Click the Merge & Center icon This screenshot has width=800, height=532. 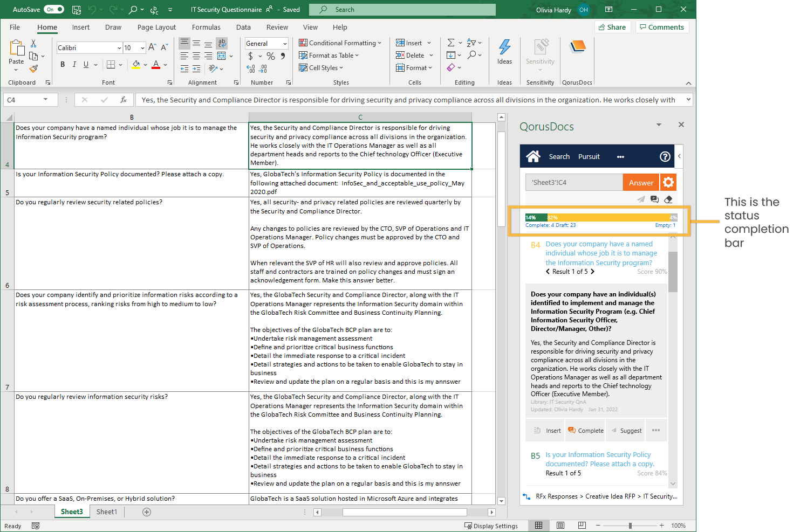pos(222,56)
